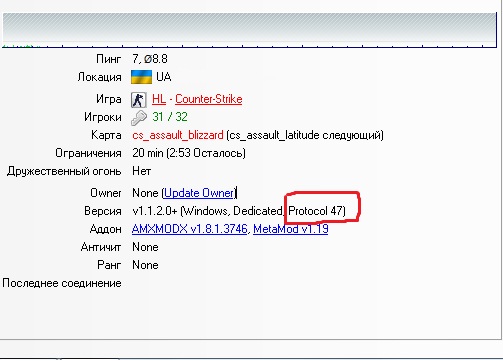Click the Дружественный огонь label
The height and width of the screenshot is (361, 503).
coord(64,171)
